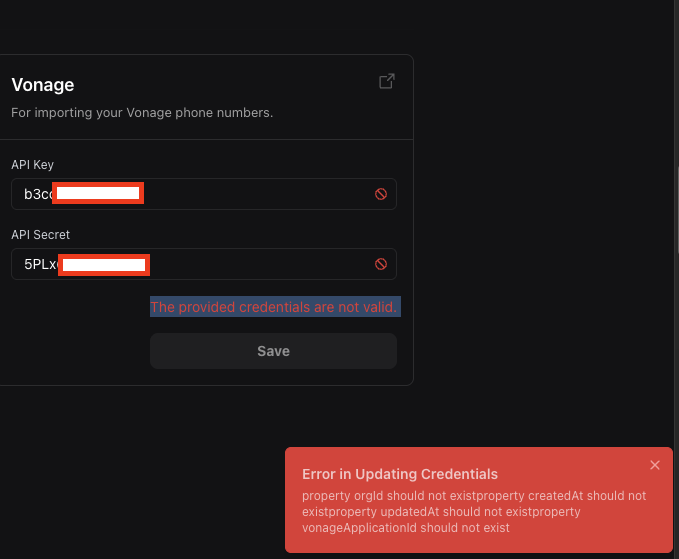Click the red invalid icon in API Secret field

381,264
